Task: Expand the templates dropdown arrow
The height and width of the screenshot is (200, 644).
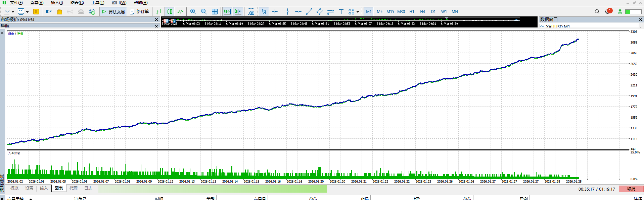Action: [x=27, y=12]
